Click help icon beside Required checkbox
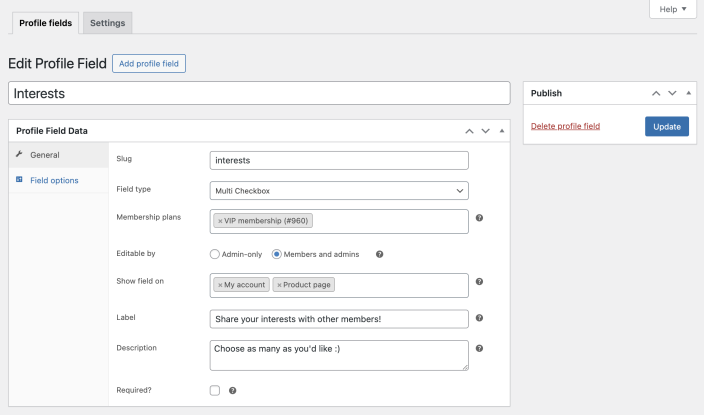704x415 pixels. point(232,391)
